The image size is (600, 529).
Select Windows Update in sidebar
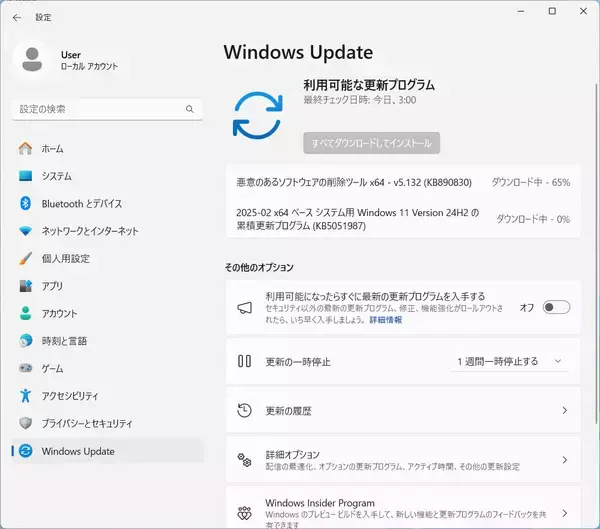[x=108, y=451]
